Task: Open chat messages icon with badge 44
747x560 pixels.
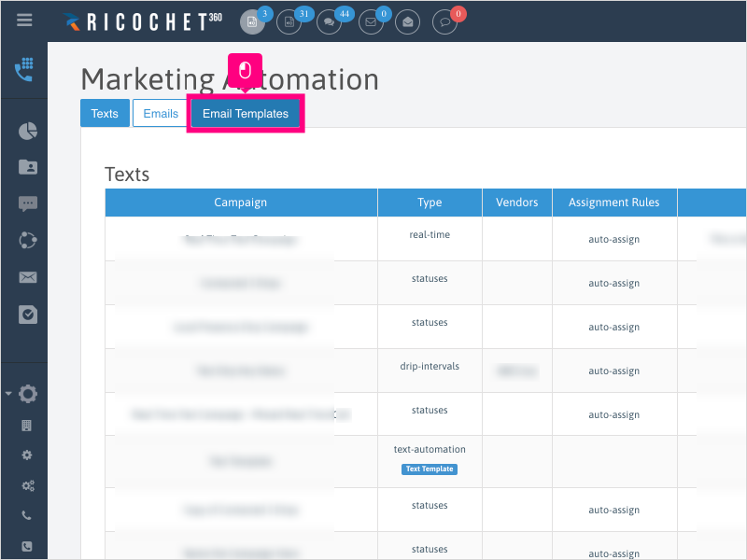Action: point(330,21)
